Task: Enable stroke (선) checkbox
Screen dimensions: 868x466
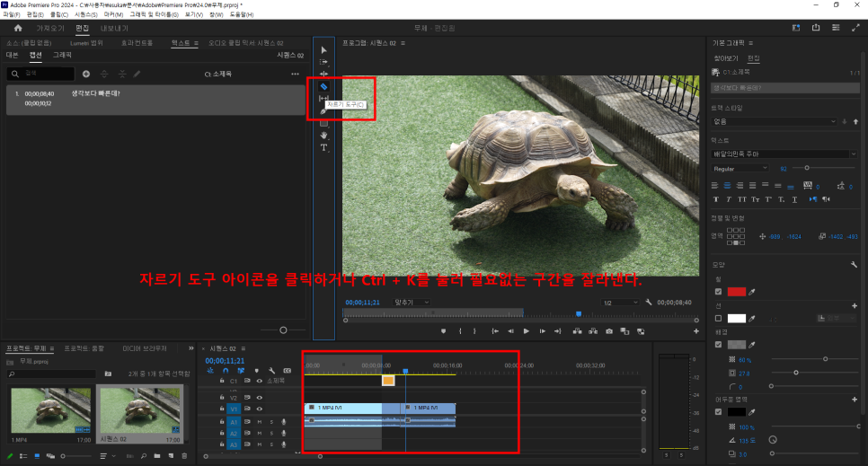Action: [x=718, y=318]
